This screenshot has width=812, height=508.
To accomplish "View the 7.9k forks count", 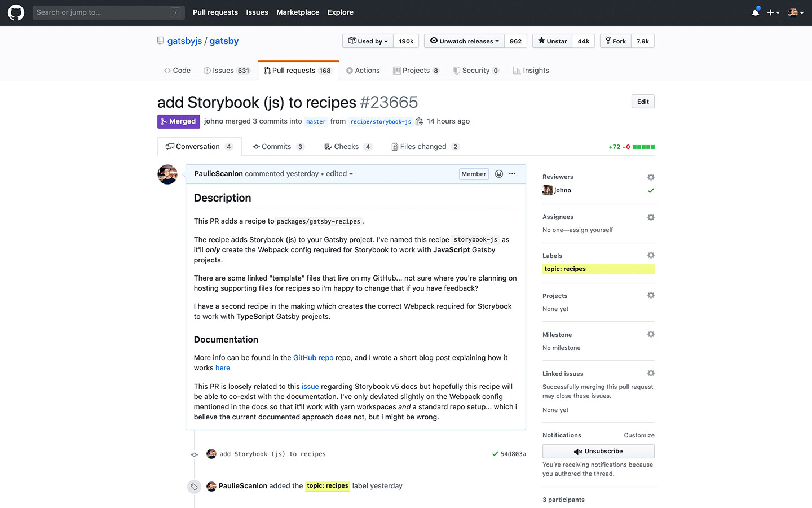I will 643,41.
